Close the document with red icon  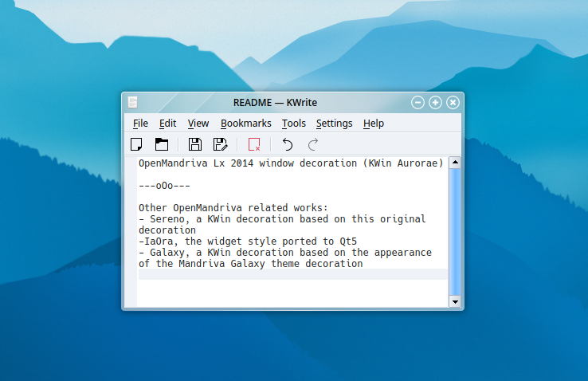click(254, 144)
